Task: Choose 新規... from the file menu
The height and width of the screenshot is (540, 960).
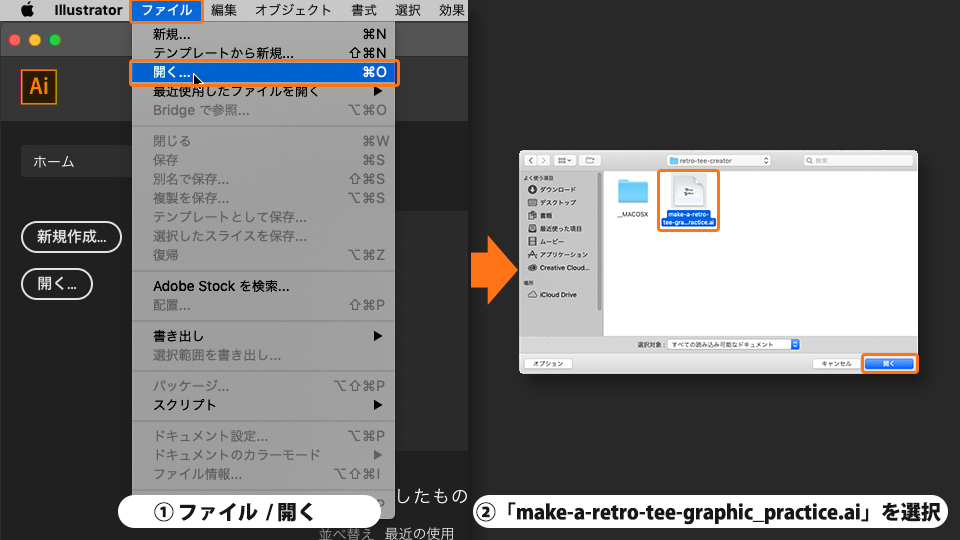Action: coord(264,34)
